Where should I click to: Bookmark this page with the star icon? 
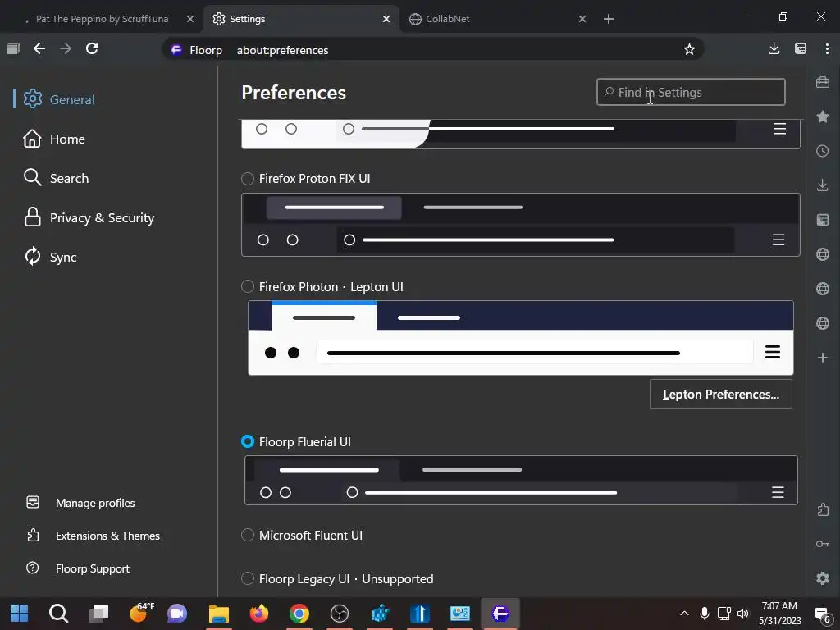point(689,50)
